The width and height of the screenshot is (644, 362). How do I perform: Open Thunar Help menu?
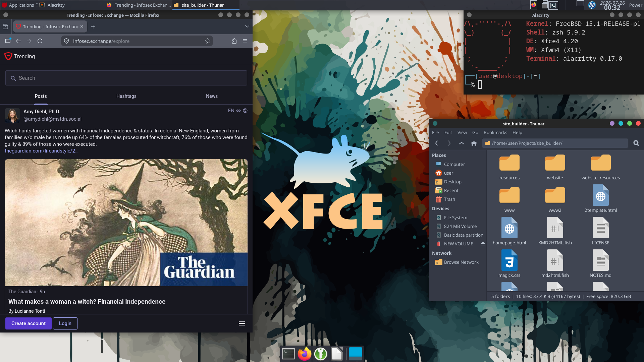[517, 132]
